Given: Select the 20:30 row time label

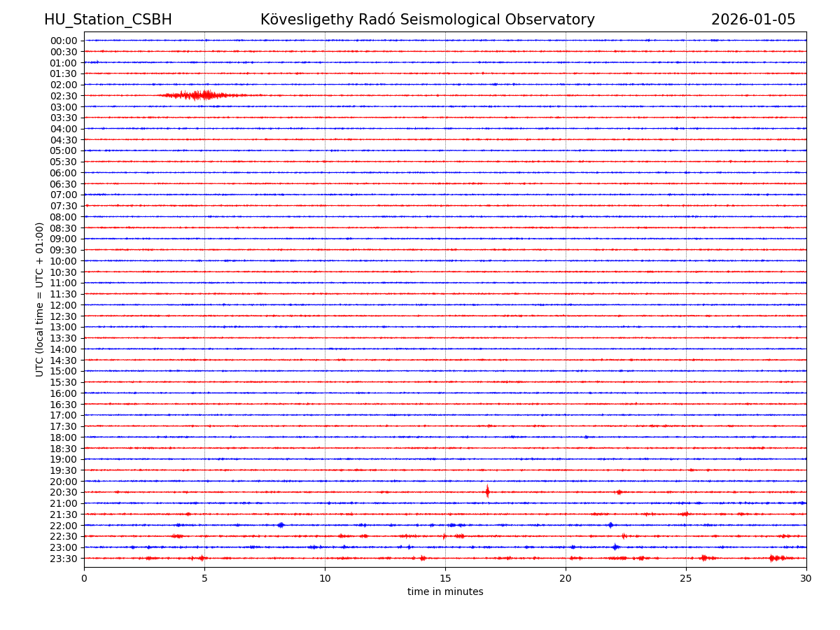Looking at the screenshot, I should click(x=64, y=492).
